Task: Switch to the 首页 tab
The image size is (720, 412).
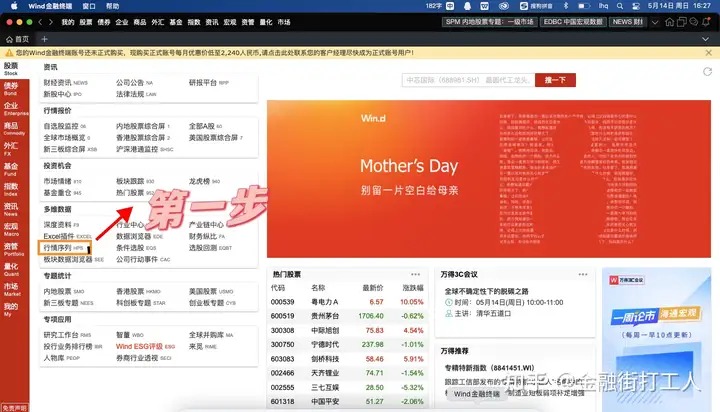Action: tap(18, 39)
